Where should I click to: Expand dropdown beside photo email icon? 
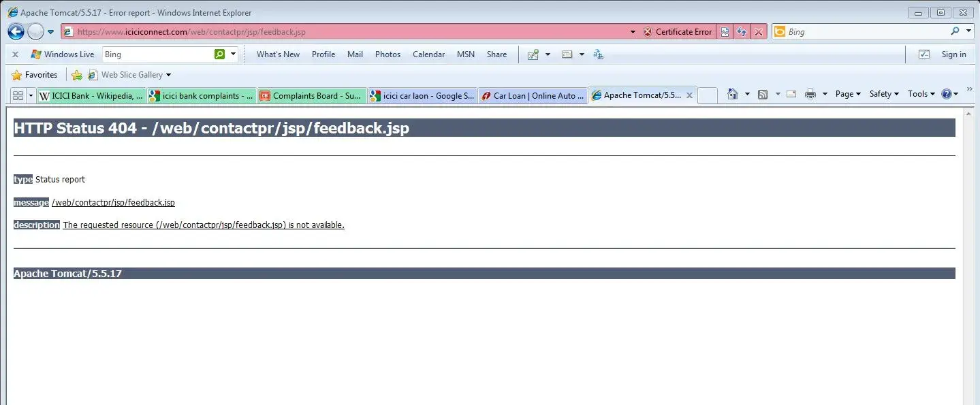click(548, 54)
